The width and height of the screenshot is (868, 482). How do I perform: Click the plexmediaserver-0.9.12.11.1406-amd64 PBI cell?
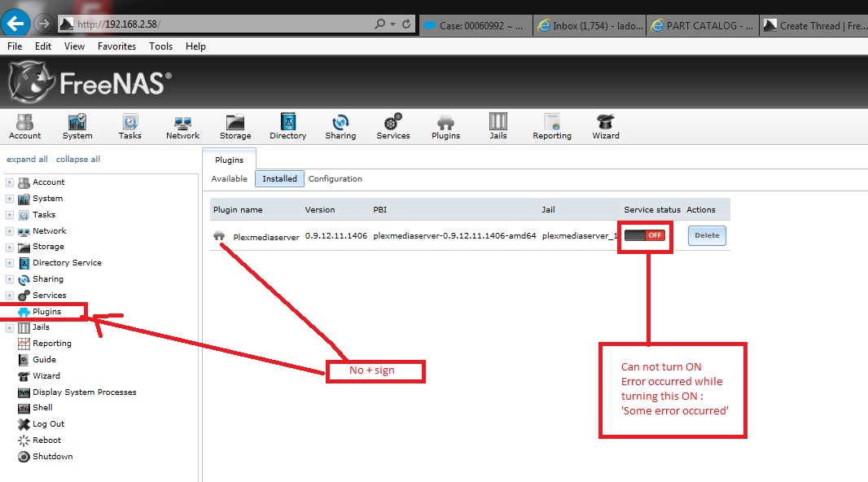[454, 236]
